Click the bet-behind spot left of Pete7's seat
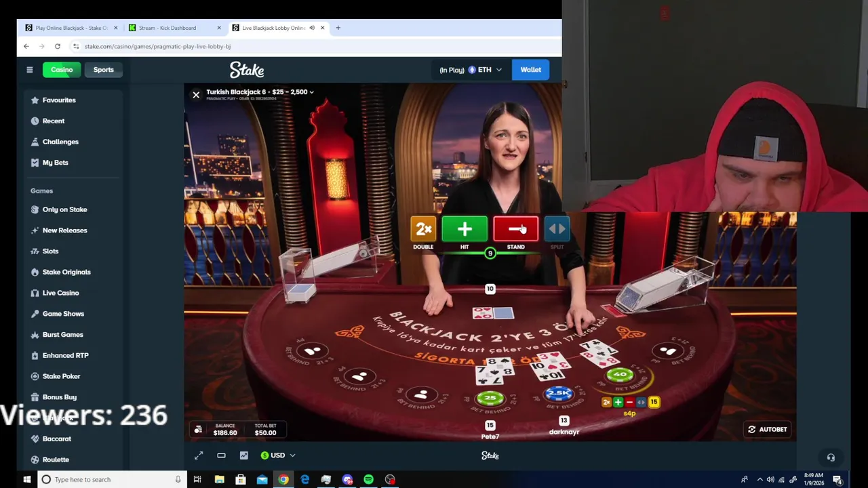Image resolution: width=868 pixels, height=488 pixels. [x=420, y=394]
